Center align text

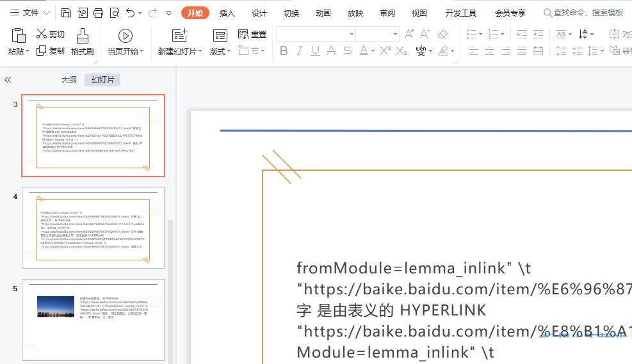pos(490,51)
